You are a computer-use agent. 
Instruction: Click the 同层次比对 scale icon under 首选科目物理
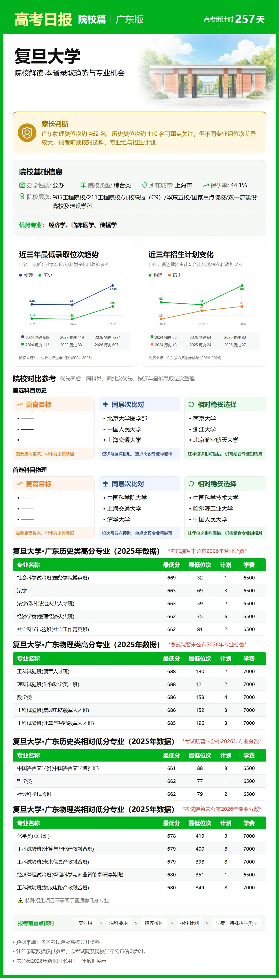click(105, 484)
